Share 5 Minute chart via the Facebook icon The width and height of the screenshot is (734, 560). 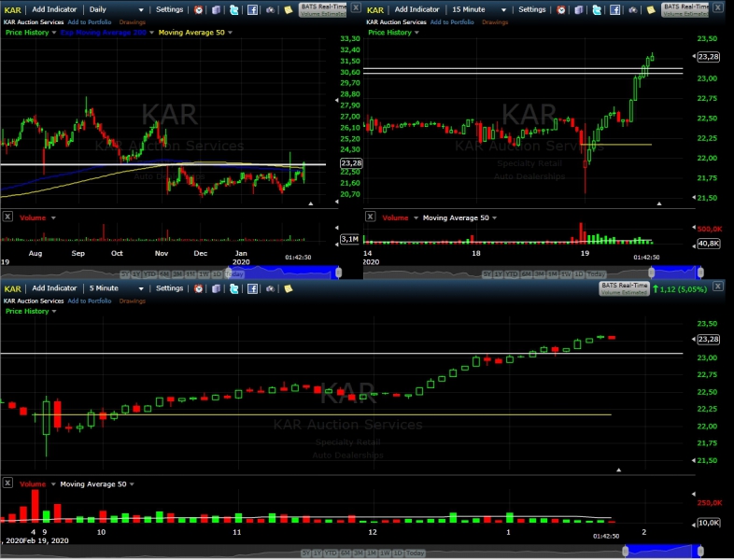[x=252, y=288]
